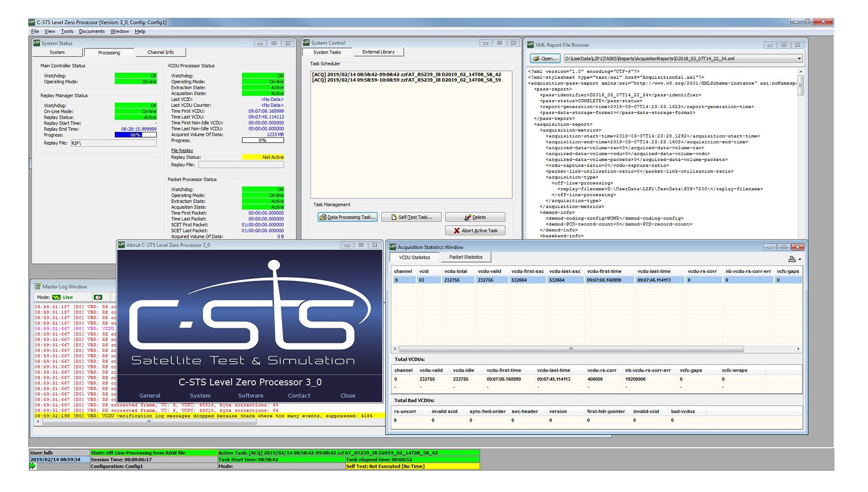Open the System link in About dialog
This screenshot has height=492, width=868.
click(x=200, y=396)
